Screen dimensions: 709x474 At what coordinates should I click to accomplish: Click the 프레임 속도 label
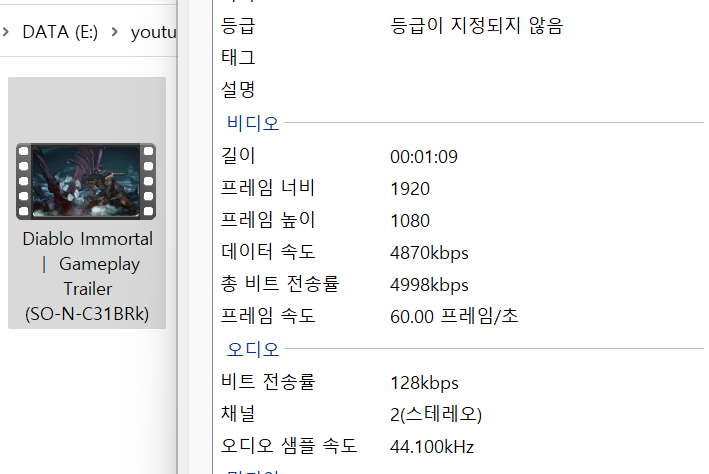[x=268, y=316]
